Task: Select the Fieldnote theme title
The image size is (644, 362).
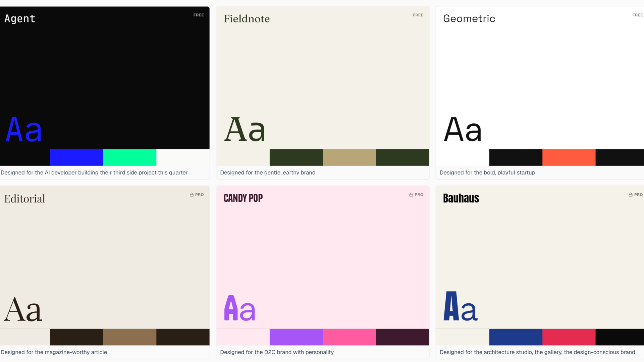Action: (247, 19)
